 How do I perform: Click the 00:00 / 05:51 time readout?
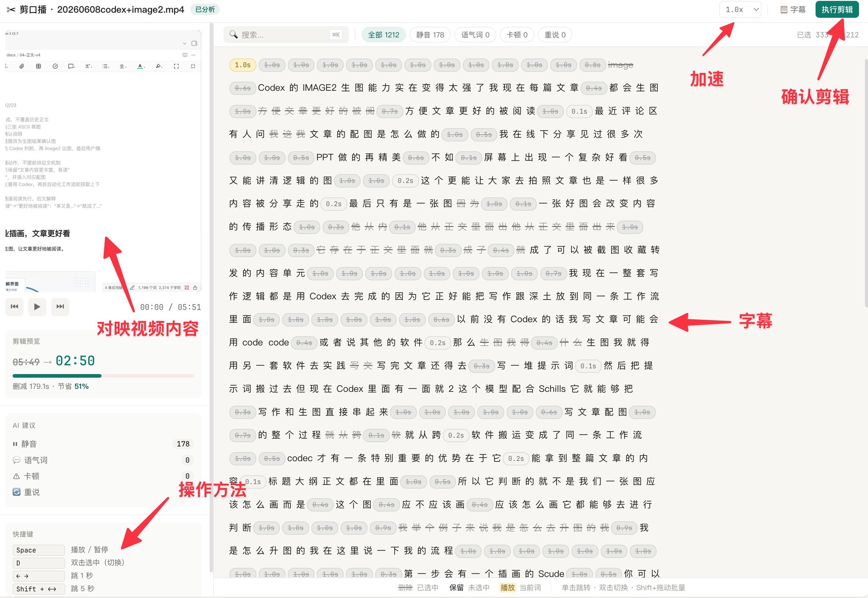click(x=170, y=307)
